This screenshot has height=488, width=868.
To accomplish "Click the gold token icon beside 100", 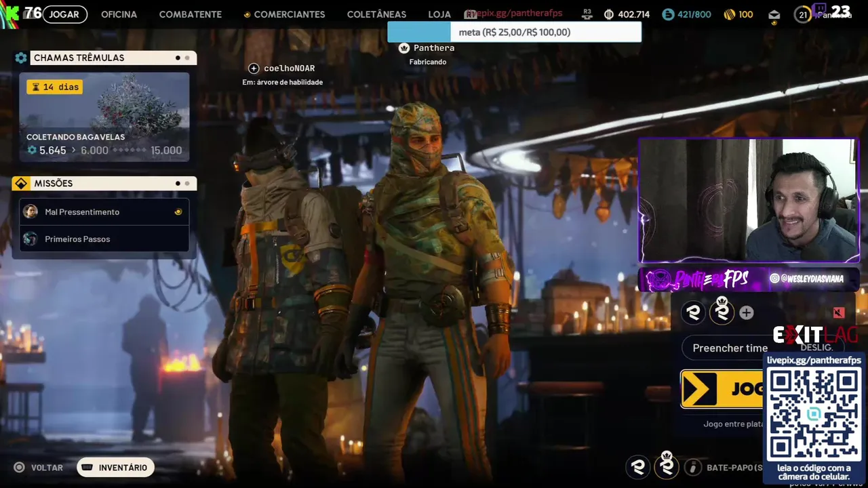I will pyautogui.click(x=730, y=14).
